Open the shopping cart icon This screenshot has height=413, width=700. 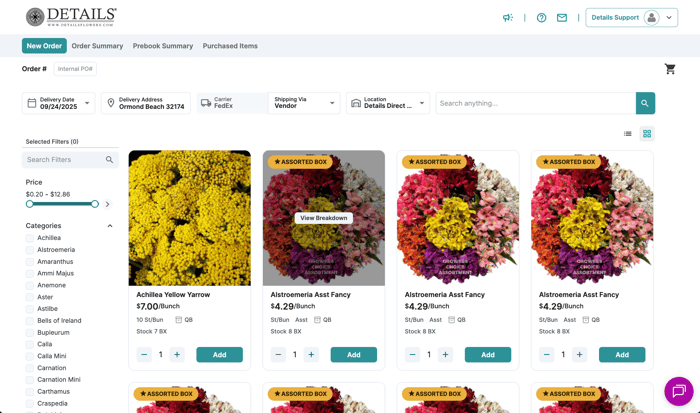click(670, 69)
